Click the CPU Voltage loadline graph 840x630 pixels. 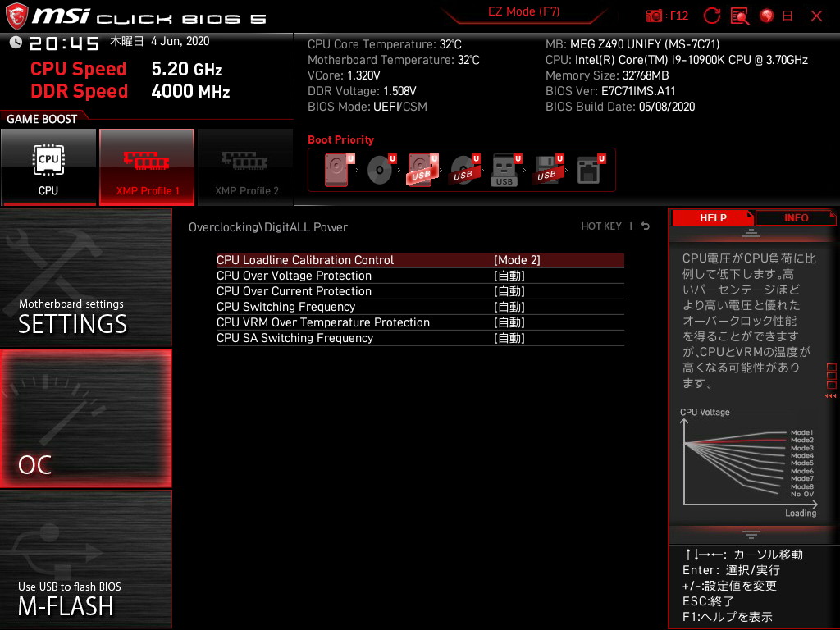[x=749, y=462]
